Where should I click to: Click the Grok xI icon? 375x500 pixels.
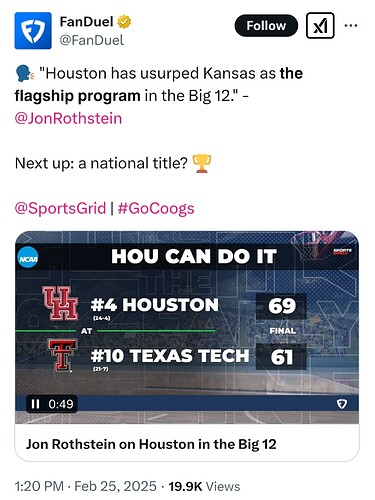point(320,26)
